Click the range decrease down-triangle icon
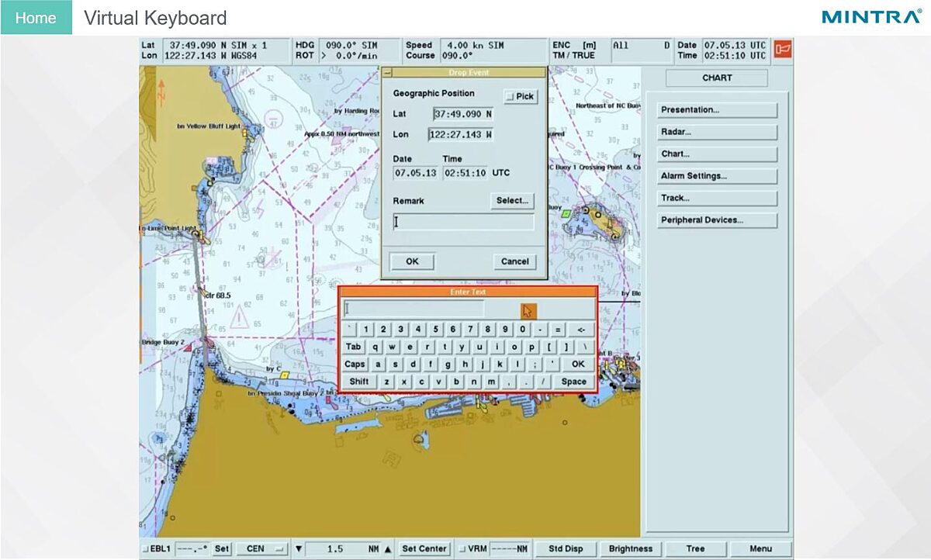 pyautogui.click(x=299, y=548)
